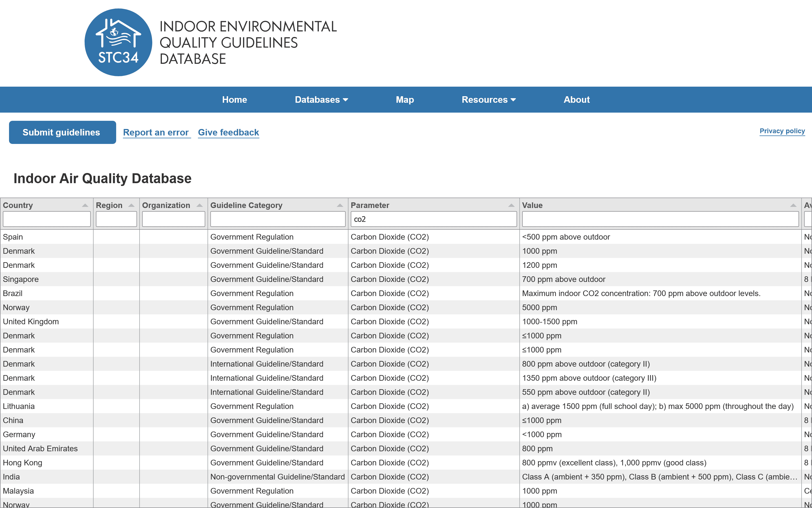Sort by Country column arrow
The height and width of the screenshot is (508, 812).
point(85,205)
